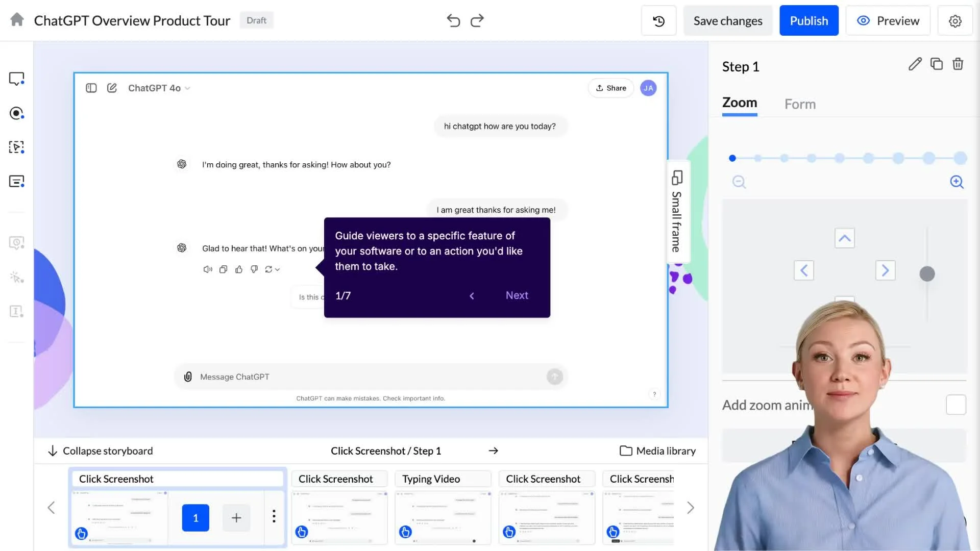Click the send message arrow button
Image resolution: width=980 pixels, height=551 pixels.
tap(555, 377)
